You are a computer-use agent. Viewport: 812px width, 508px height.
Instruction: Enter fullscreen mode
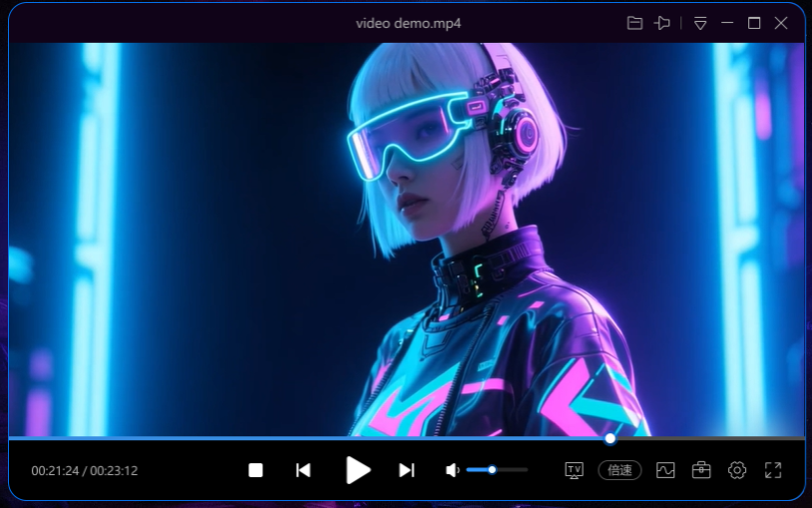point(773,470)
